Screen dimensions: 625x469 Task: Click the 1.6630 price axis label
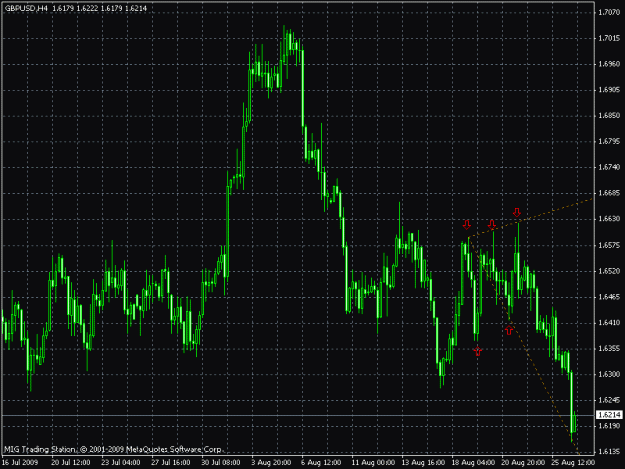pyautogui.click(x=609, y=219)
